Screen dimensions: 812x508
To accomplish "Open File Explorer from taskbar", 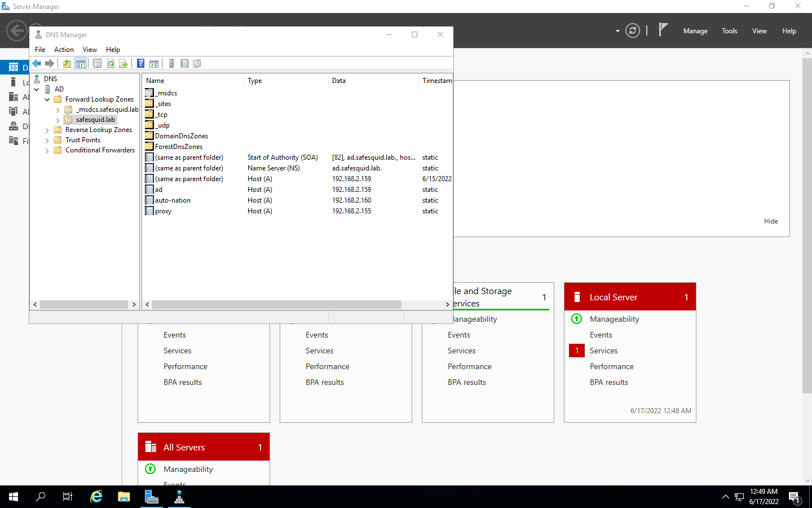I will click(124, 497).
